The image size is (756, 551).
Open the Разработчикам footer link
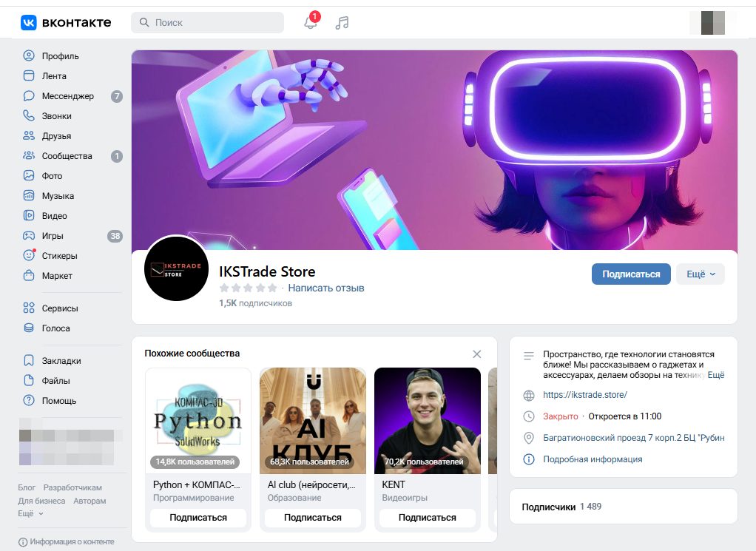[72, 488]
